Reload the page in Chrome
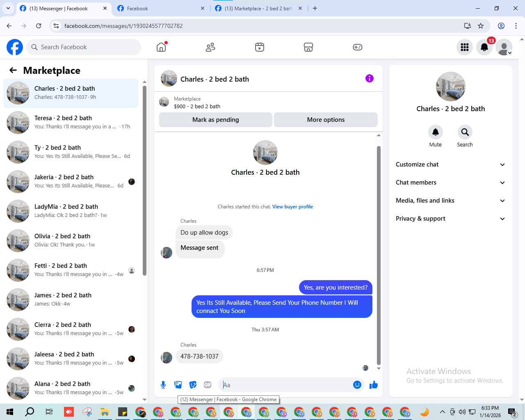525x420 pixels. 39,26
